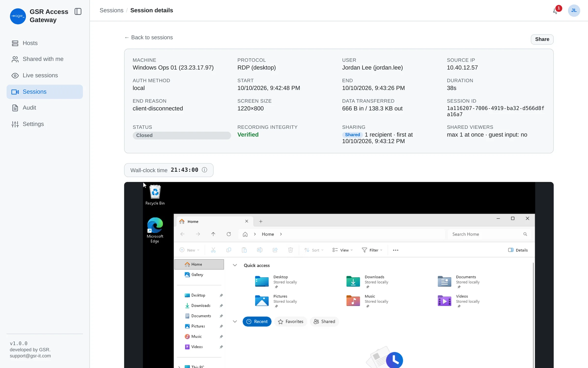Click the GSR Access Gateway logo

[18, 16]
